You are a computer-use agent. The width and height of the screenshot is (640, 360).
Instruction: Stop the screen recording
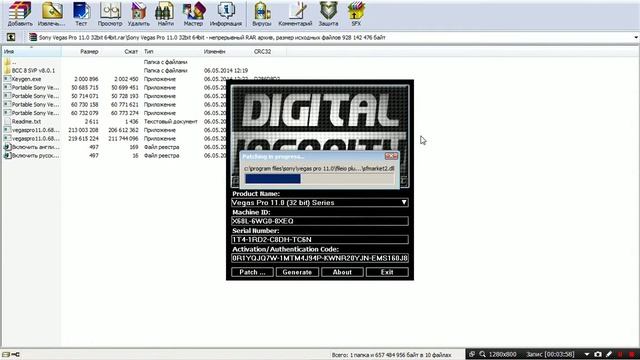632,354
